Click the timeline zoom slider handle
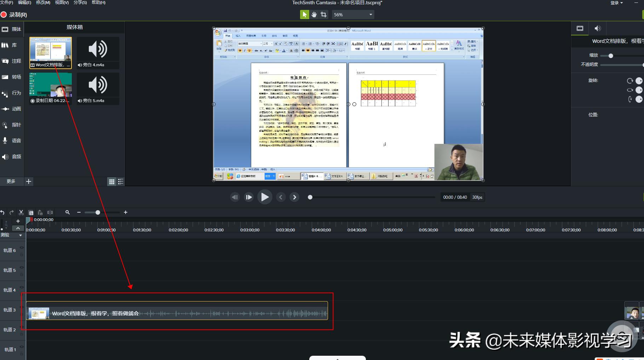Viewport: 644px width, 360px height. (98, 213)
